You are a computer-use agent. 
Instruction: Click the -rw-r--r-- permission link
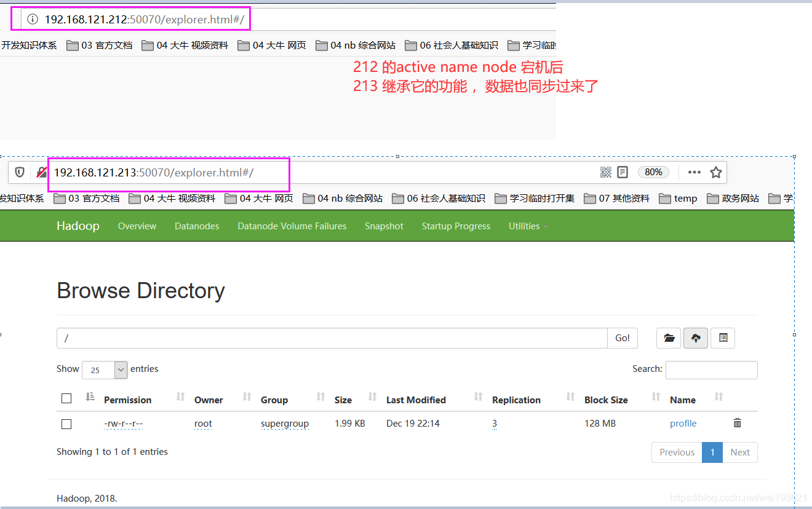tap(123, 424)
